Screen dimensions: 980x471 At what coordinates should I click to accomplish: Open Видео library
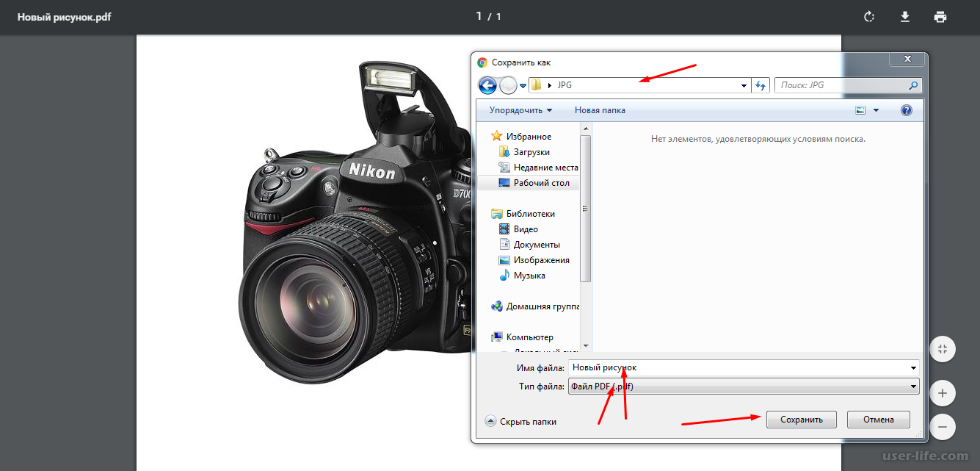point(526,229)
